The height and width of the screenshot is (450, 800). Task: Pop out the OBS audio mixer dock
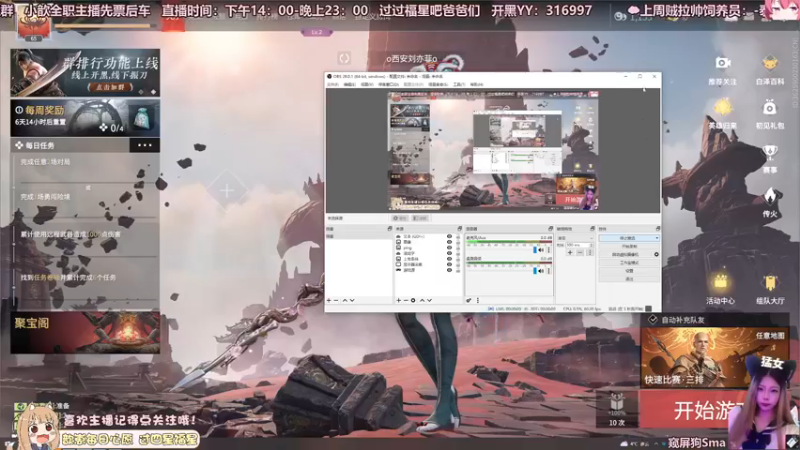click(551, 229)
